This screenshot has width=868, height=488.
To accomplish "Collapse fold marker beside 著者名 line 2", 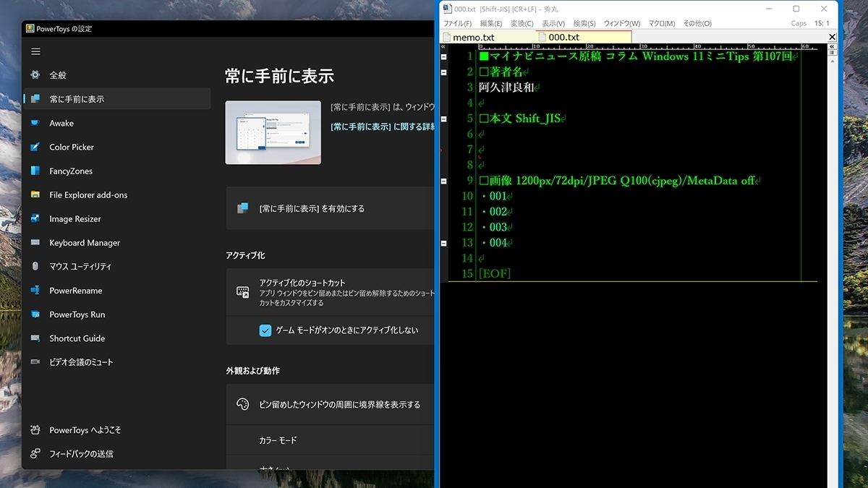I will coord(443,72).
